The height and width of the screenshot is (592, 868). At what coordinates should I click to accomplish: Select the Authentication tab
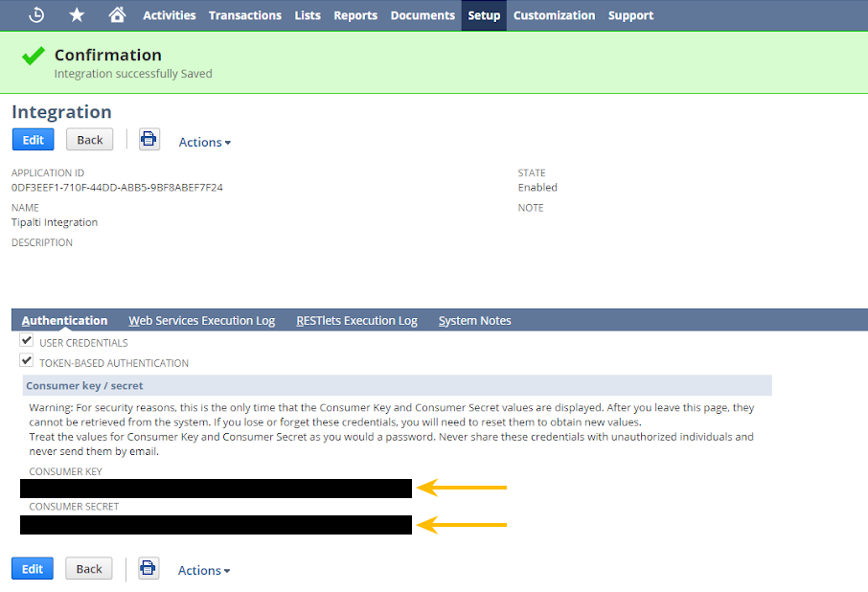point(64,320)
